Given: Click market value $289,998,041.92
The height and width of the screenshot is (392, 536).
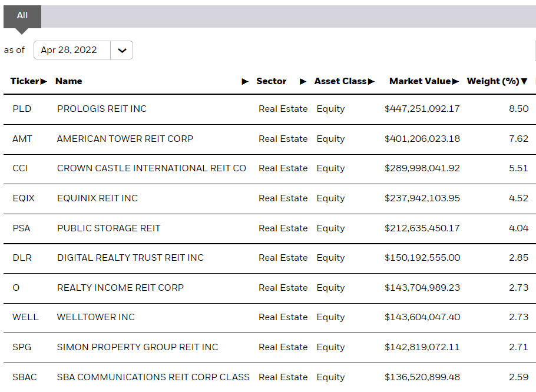Looking at the screenshot, I should [x=422, y=168].
